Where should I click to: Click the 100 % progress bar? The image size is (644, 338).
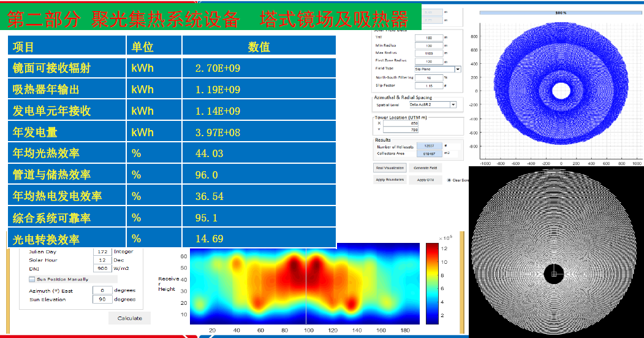click(x=561, y=13)
